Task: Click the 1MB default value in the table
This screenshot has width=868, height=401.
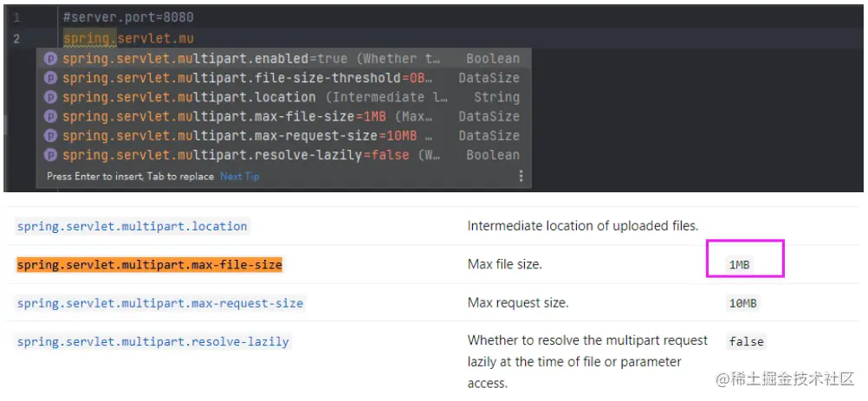Action: coord(739,265)
